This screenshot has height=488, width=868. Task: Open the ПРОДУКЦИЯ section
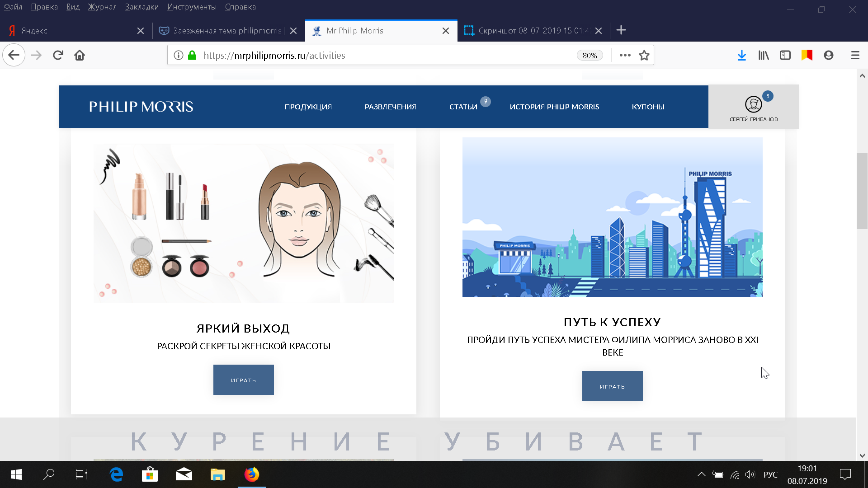coord(308,107)
